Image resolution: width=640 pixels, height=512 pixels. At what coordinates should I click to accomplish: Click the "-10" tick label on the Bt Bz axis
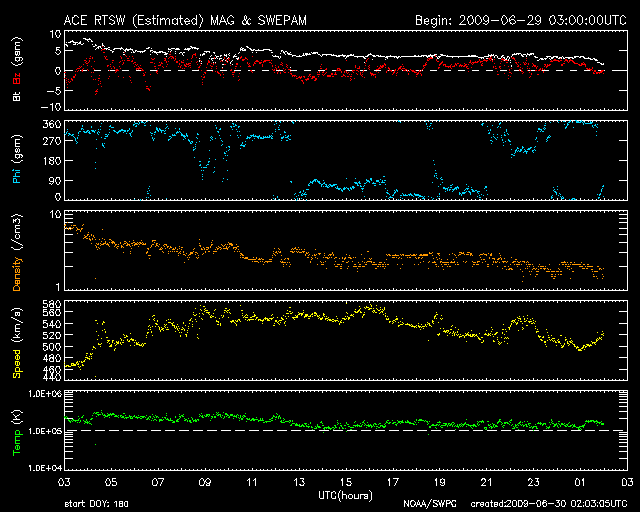[51, 107]
